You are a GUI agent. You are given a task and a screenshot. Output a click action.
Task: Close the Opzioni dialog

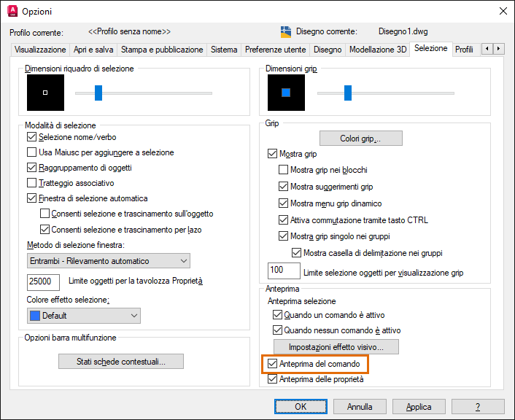[503, 11]
